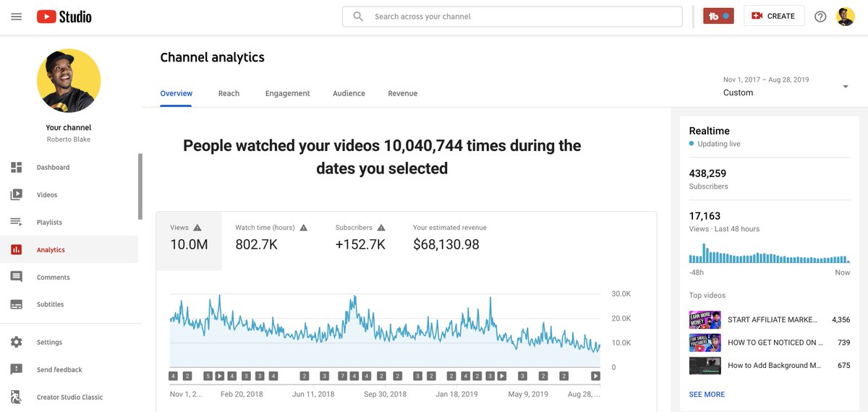Click Send feedback in the sidebar
This screenshot has width=868, height=412.
pyautogui.click(x=69, y=370)
